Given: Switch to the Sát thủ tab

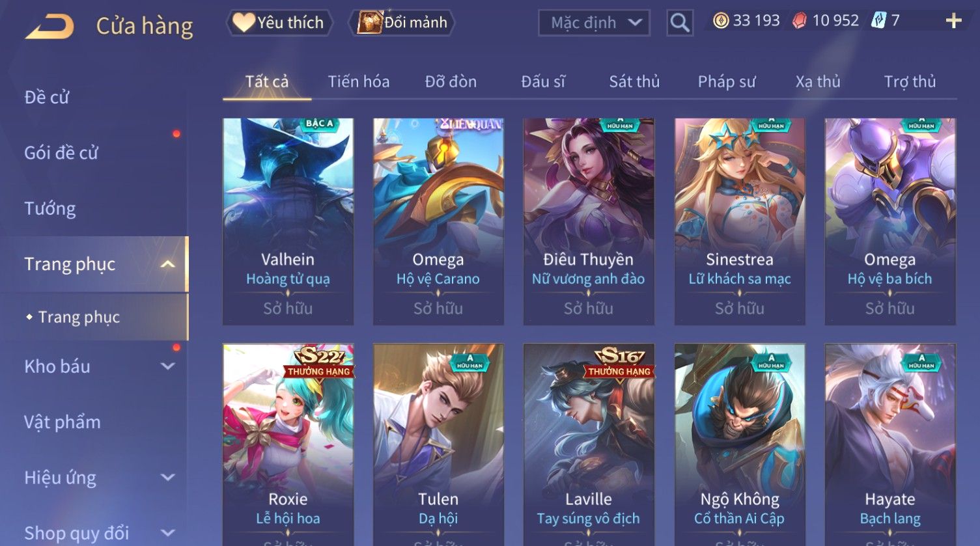Looking at the screenshot, I should [x=634, y=81].
